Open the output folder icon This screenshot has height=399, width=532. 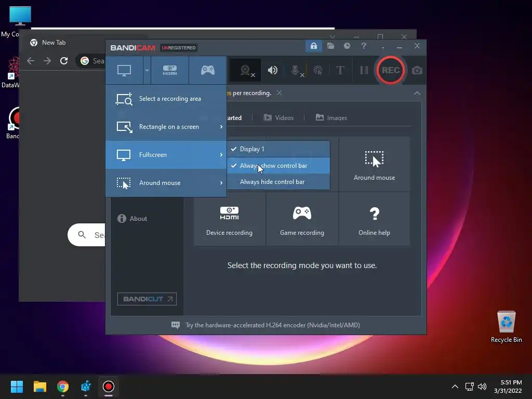(330, 46)
